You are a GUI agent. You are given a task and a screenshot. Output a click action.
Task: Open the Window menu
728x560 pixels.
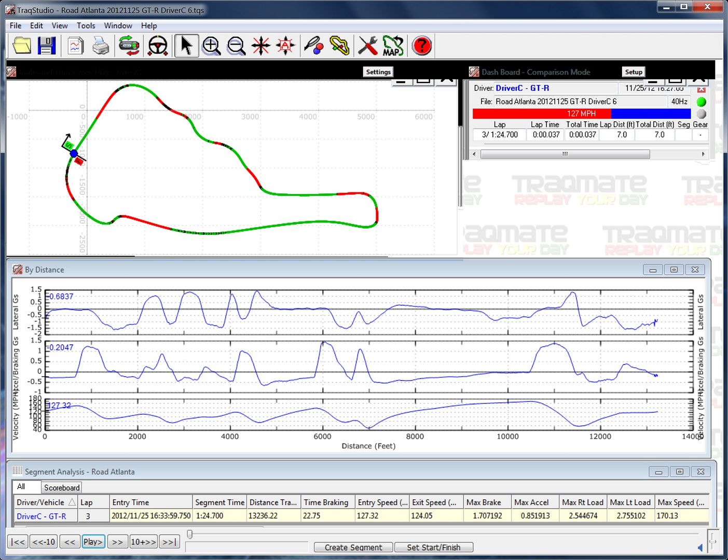[118, 25]
